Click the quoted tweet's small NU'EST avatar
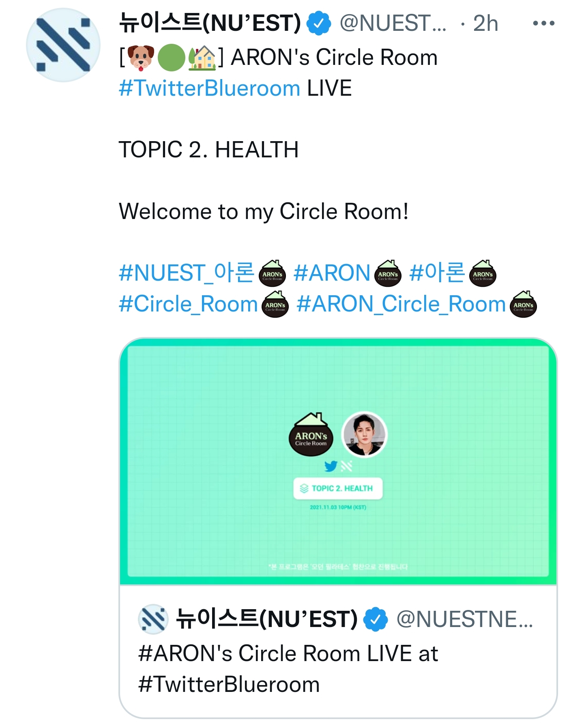Screen dimensions: 584x728 (153, 619)
